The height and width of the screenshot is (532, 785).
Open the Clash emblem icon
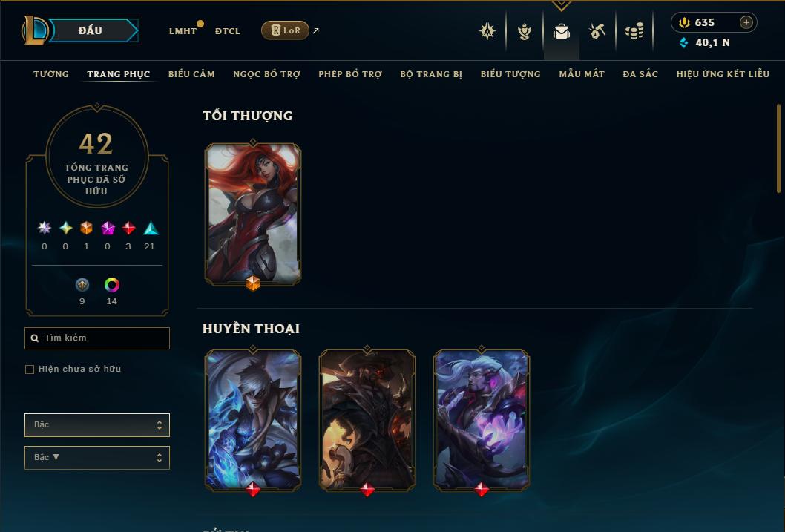(x=487, y=31)
